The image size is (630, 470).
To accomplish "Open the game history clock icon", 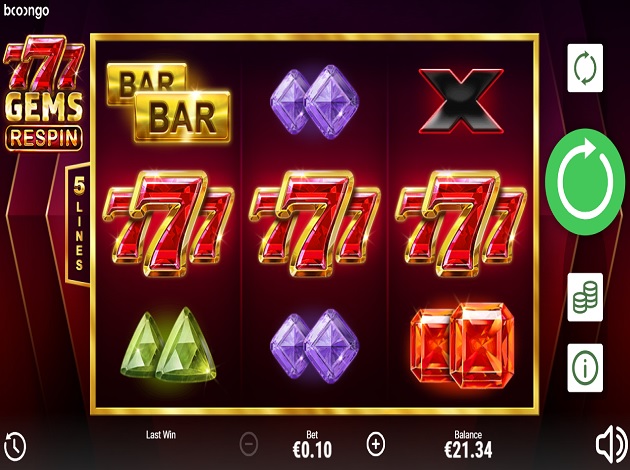I will [15, 446].
